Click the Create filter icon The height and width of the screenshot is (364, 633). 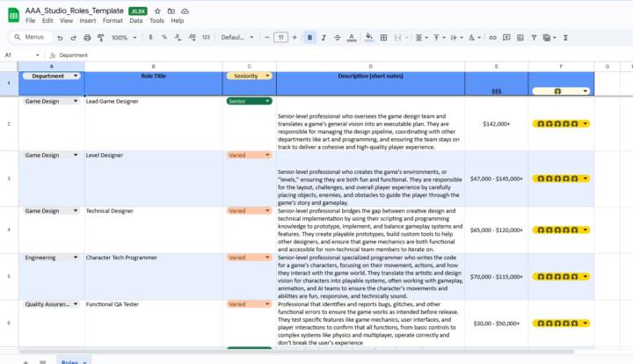[534, 38]
